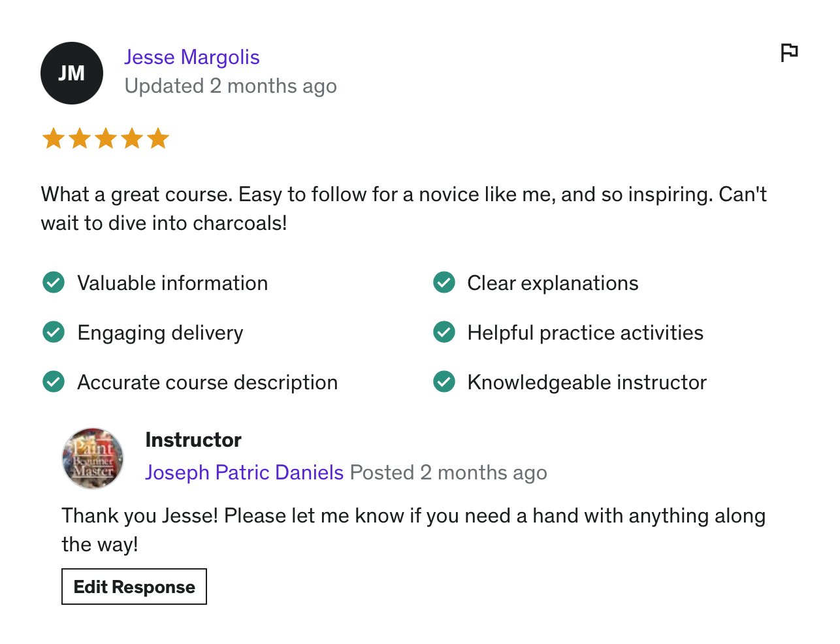Click the bold "Instructor" heading
Viewport: 840px width, 644px height.
pos(193,440)
